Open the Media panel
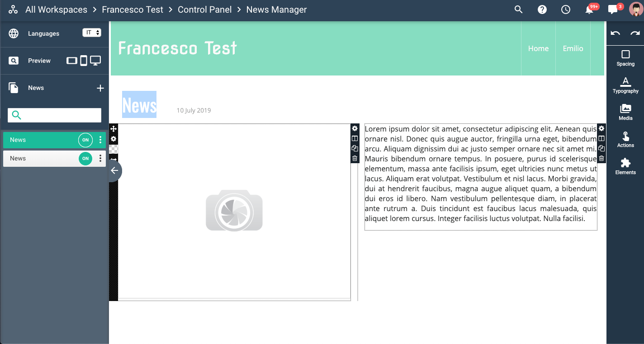 pos(625,112)
